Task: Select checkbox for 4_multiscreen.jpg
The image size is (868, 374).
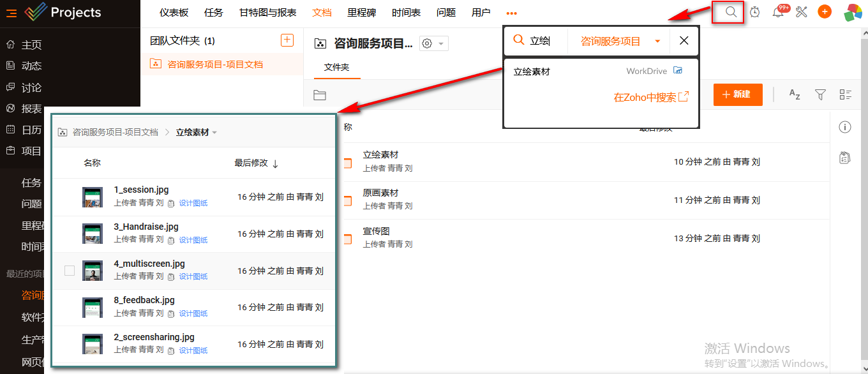Action: coord(70,271)
